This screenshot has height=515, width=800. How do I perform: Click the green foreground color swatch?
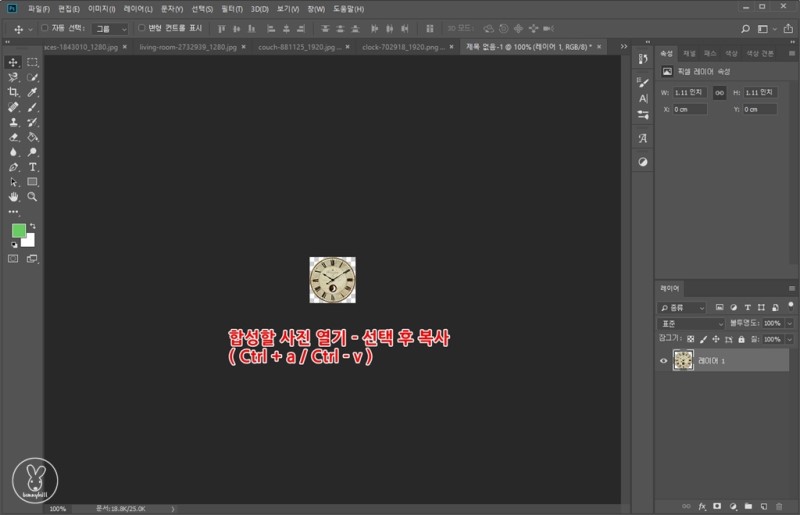pos(19,231)
